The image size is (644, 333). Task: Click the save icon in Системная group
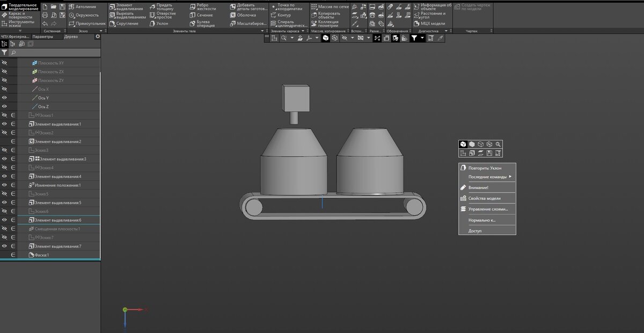point(62,6)
